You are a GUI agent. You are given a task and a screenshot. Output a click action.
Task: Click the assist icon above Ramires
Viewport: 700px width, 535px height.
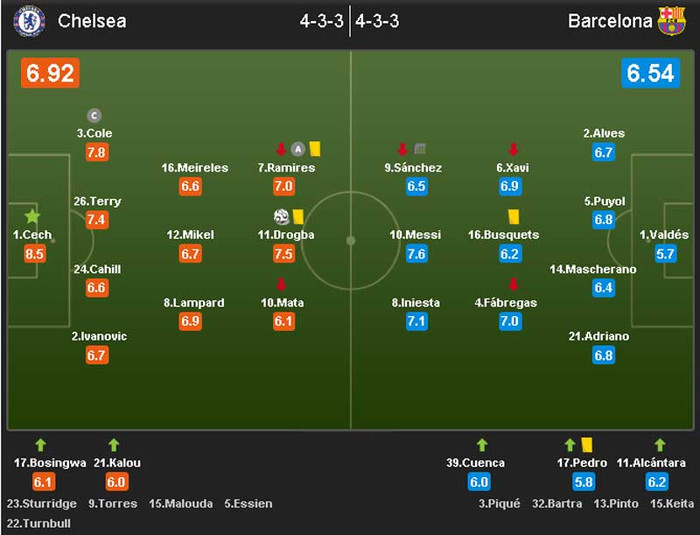pos(297,149)
